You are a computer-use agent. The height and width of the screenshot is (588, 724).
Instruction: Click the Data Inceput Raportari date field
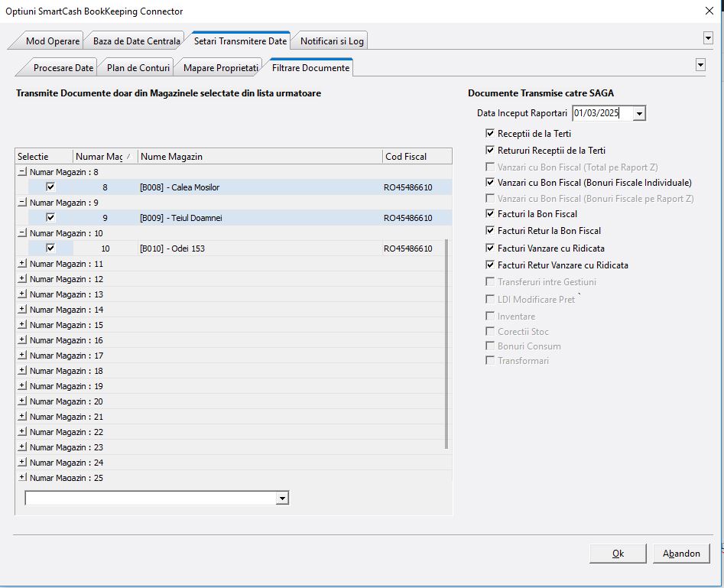click(602, 113)
